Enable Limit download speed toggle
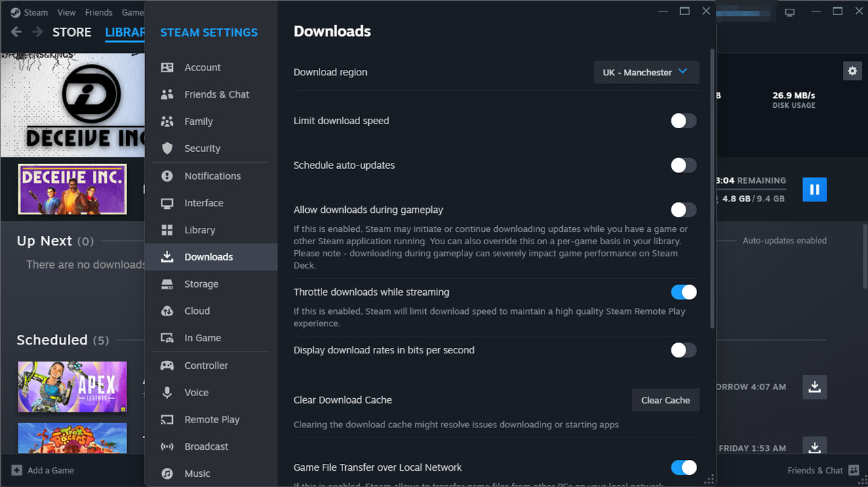Screen dimensions: 868x487 coord(684,121)
